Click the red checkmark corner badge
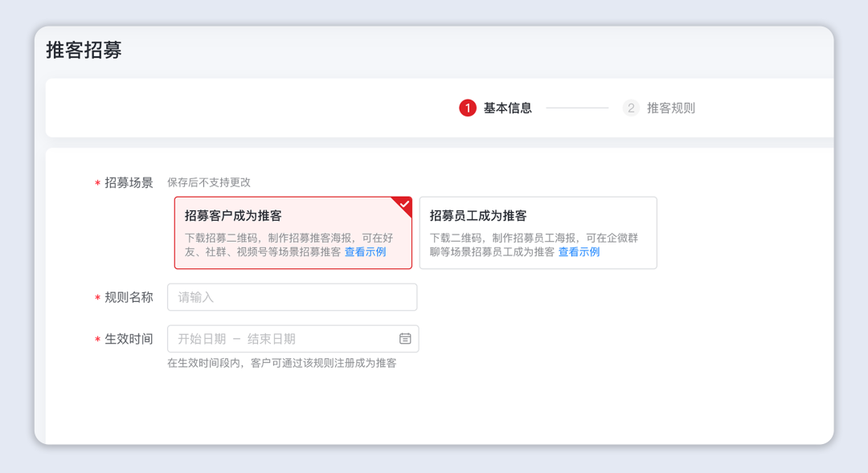 (404, 205)
